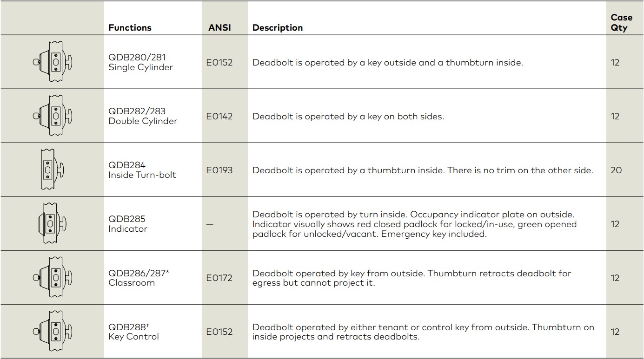Select the QDB282/283 Double Cylinder label
The width and height of the screenshot is (644, 359).
pos(143,116)
